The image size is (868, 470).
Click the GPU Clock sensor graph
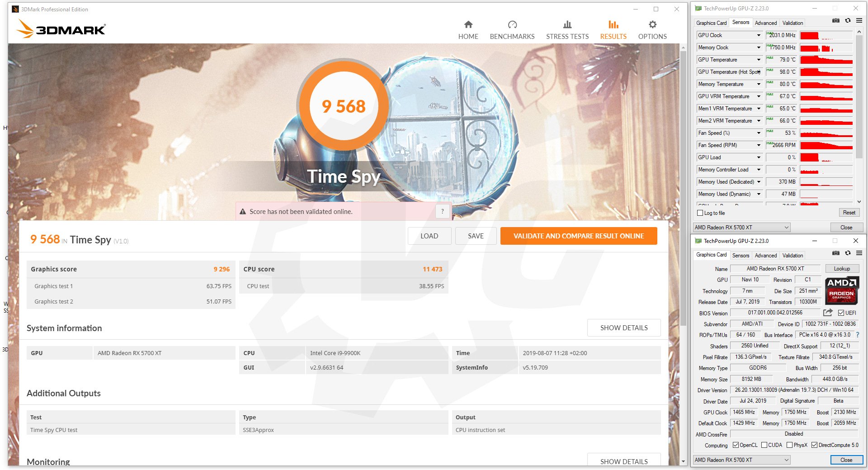point(826,35)
